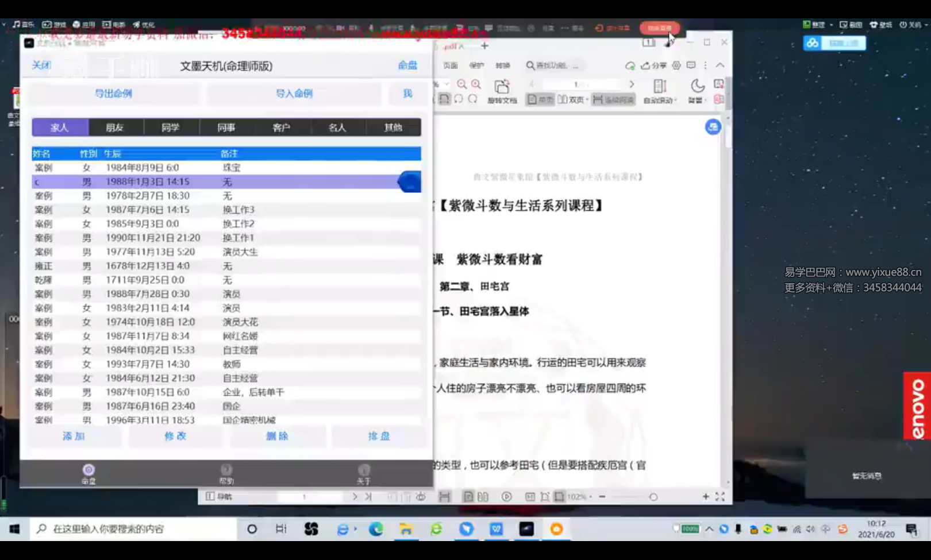This screenshot has width=931, height=560.
Task: Open the 自动滚动 auto-scroll dropdown
Action: [661, 99]
